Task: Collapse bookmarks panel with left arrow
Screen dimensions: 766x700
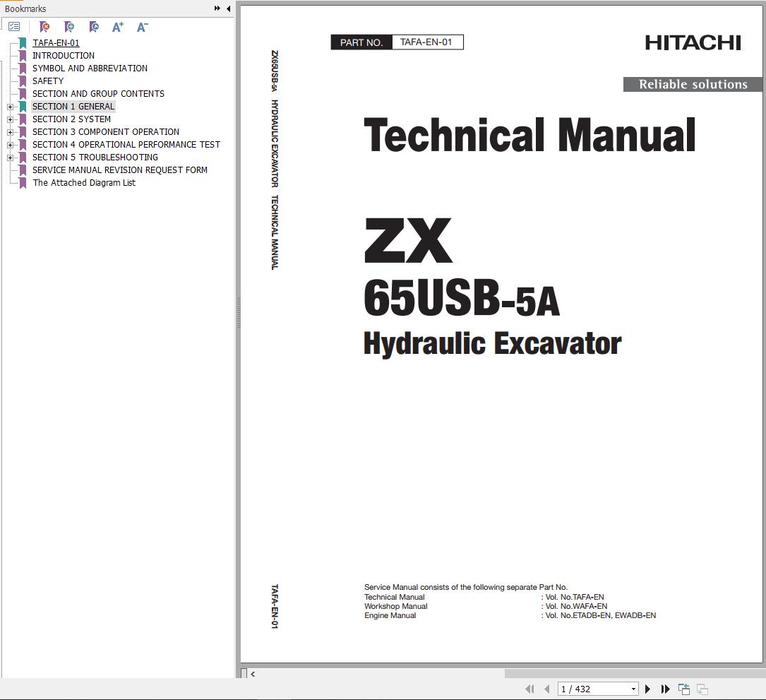Action: tap(228, 8)
